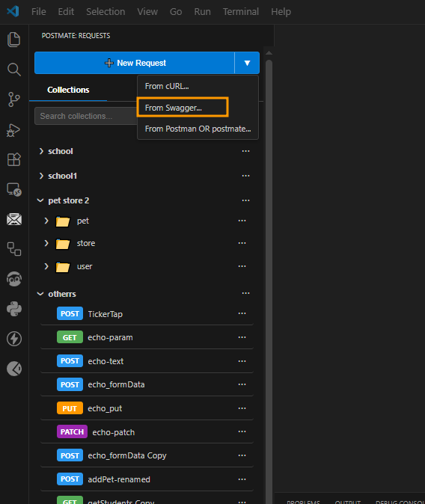Image resolution: width=425 pixels, height=504 pixels.
Task: Choose From Postman OR postmate... option
Action: (x=198, y=129)
